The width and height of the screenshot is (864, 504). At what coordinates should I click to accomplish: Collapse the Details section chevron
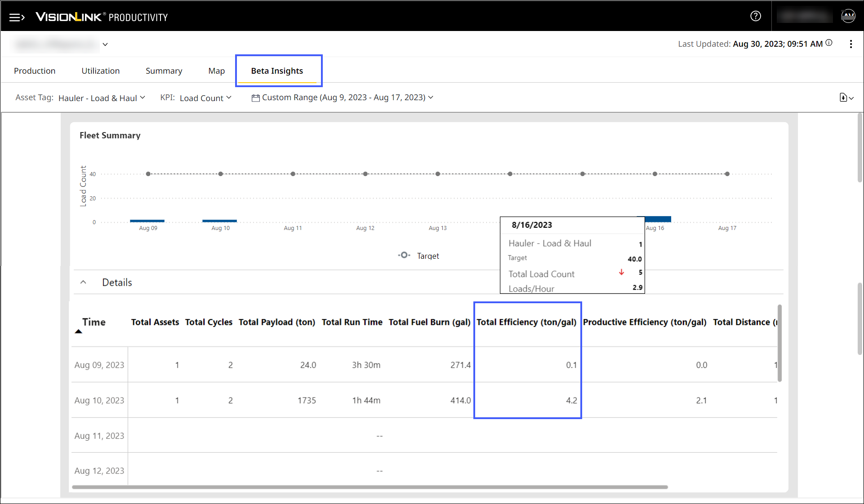pyautogui.click(x=83, y=282)
